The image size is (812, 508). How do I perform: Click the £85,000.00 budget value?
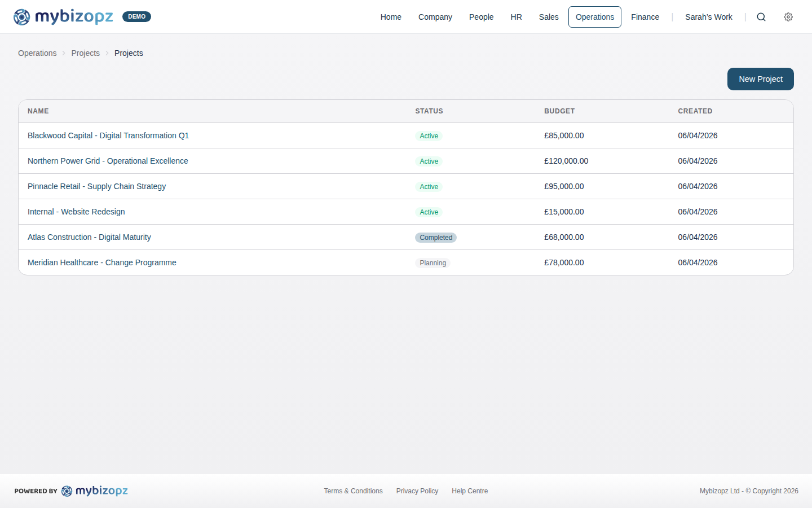(x=564, y=135)
